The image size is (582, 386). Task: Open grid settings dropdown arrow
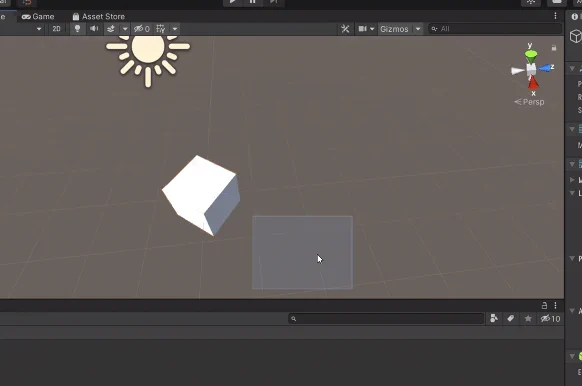[175, 29]
